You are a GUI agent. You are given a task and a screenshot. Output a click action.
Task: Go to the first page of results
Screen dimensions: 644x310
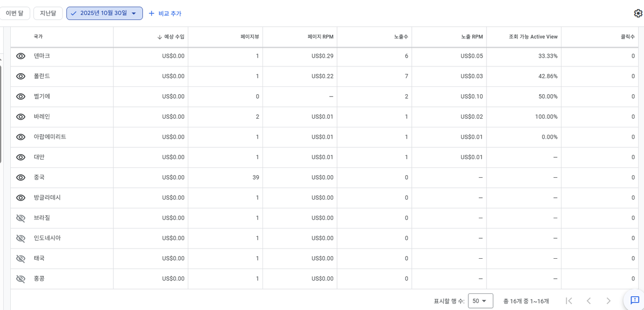tap(569, 301)
